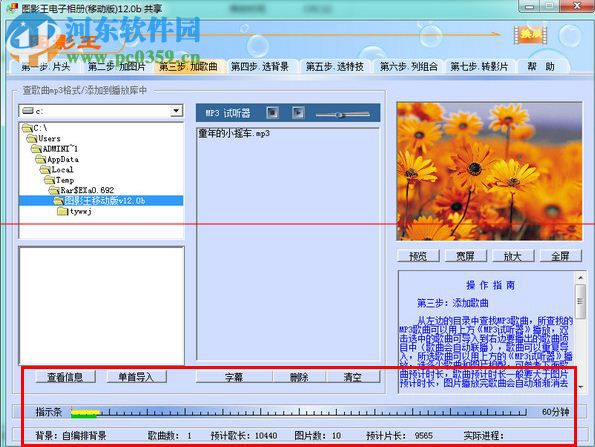Screen dimensions: 595x447
Task: Close the 图影王电子相册 window
Action: pos(577,6)
